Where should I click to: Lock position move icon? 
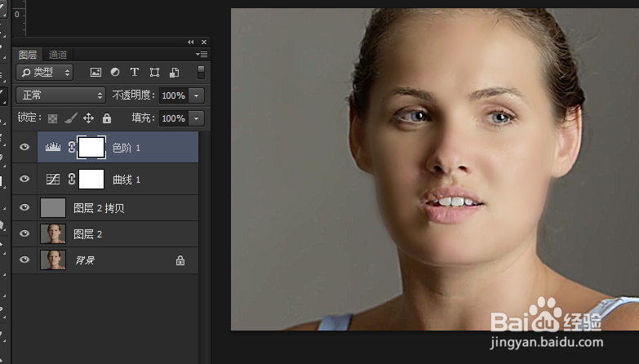(88, 118)
